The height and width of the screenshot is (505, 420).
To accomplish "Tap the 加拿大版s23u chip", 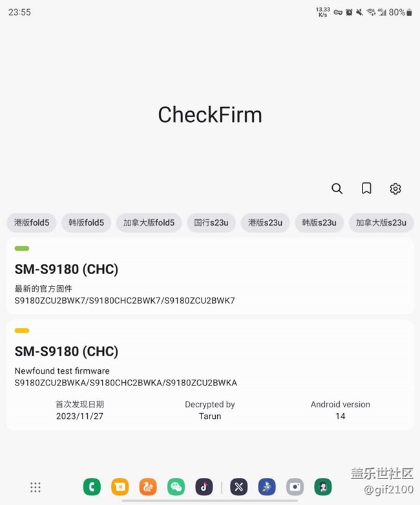I will tap(381, 222).
